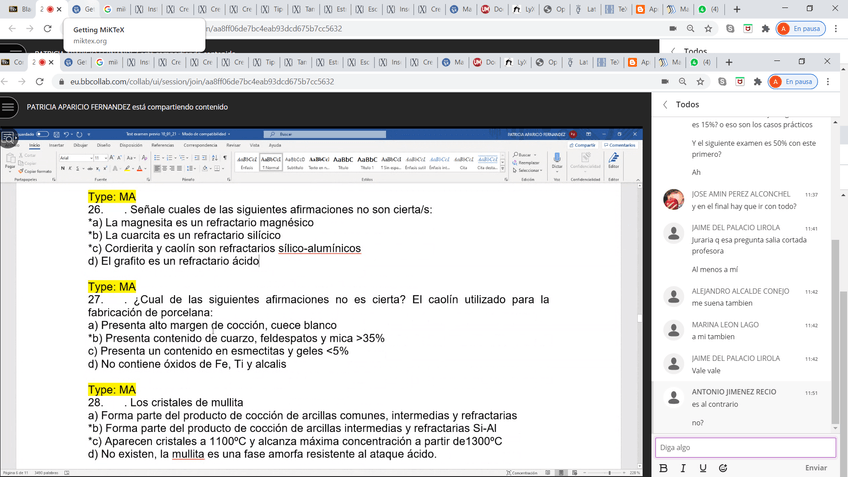848x477 pixels.
Task: Click the bold icon in chat
Action: [664, 468]
